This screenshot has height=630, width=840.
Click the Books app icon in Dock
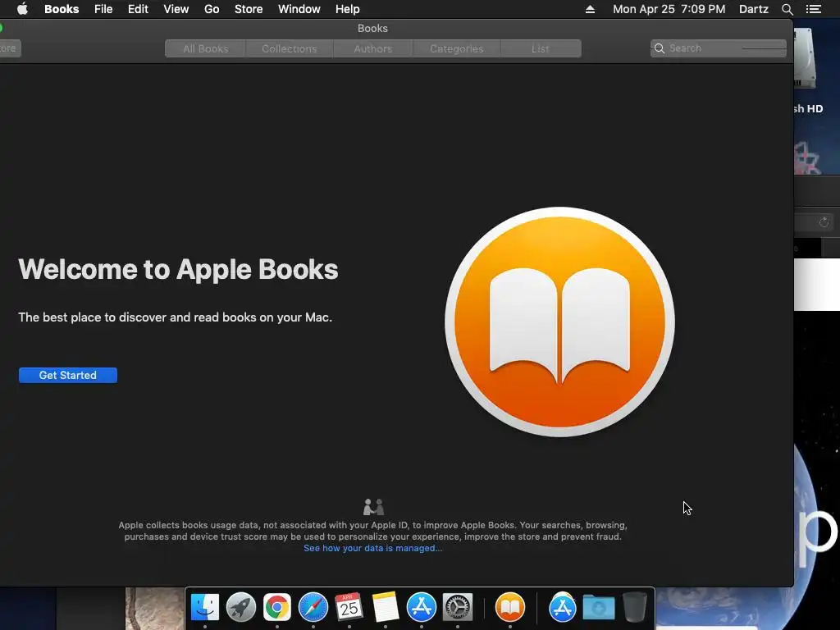pyautogui.click(x=510, y=607)
